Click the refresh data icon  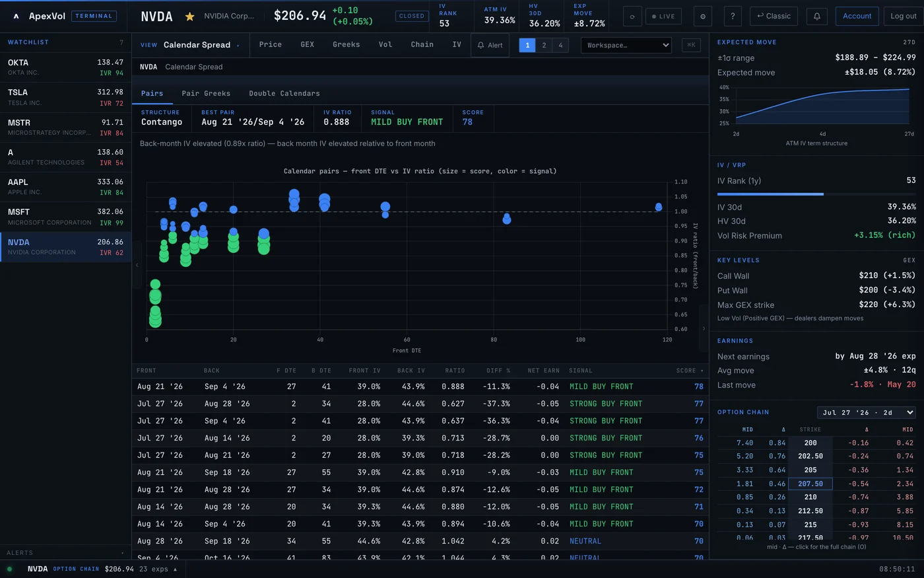pos(632,17)
